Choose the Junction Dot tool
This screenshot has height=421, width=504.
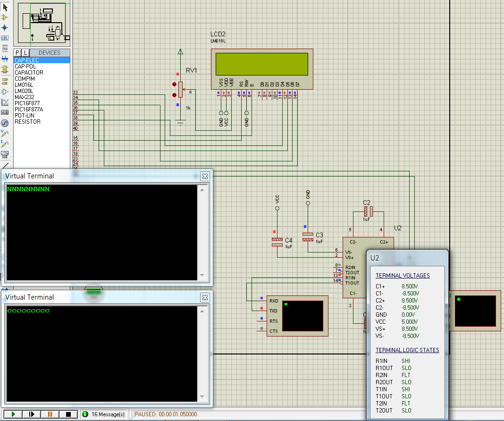(5, 27)
